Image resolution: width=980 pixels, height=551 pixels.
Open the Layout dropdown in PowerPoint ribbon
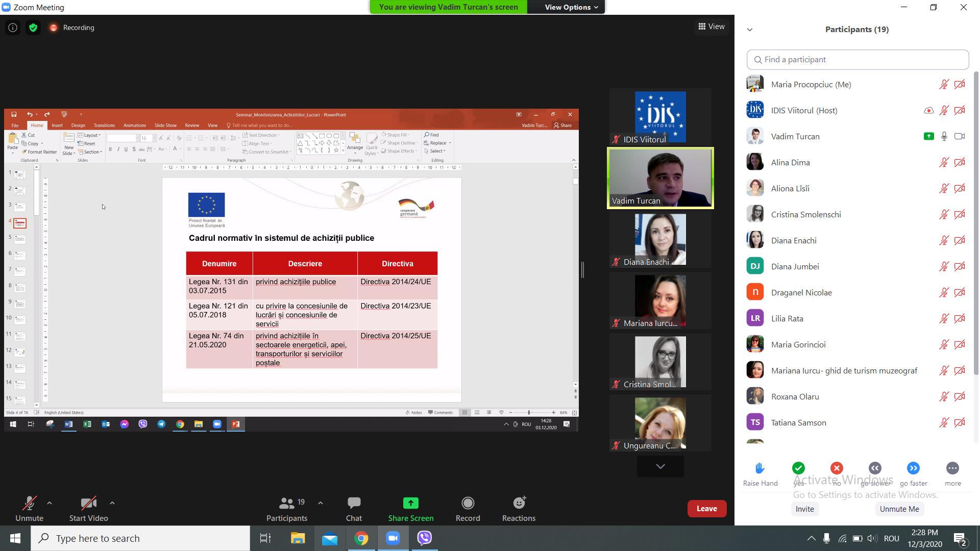click(90, 135)
